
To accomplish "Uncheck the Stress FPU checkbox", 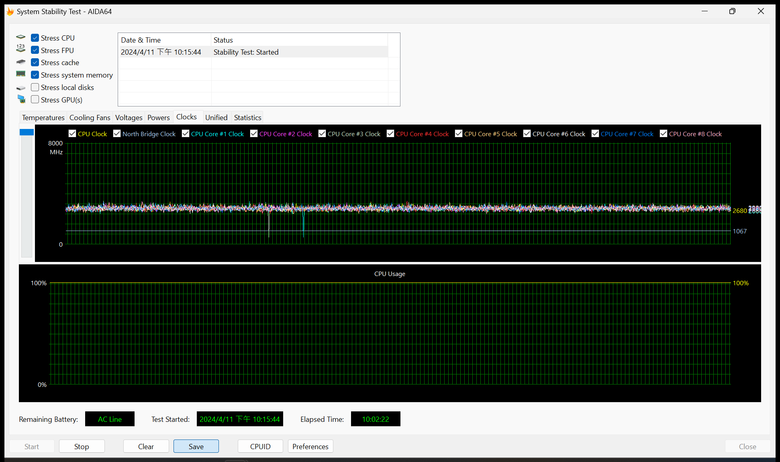I will coord(35,50).
